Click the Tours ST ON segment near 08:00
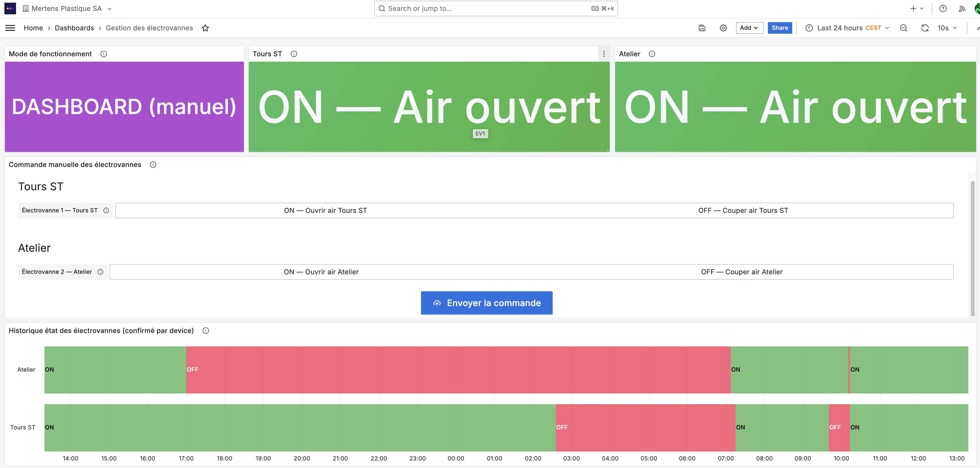 782,427
